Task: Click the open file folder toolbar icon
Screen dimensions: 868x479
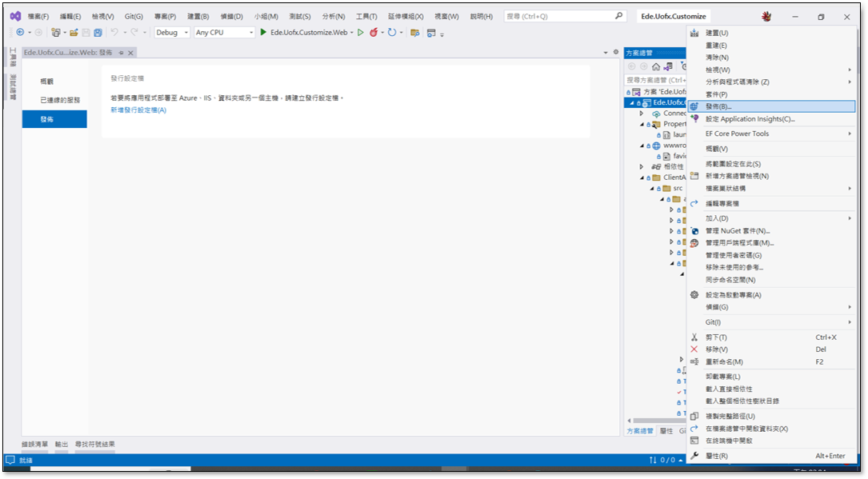Action: click(x=74, y=33)
